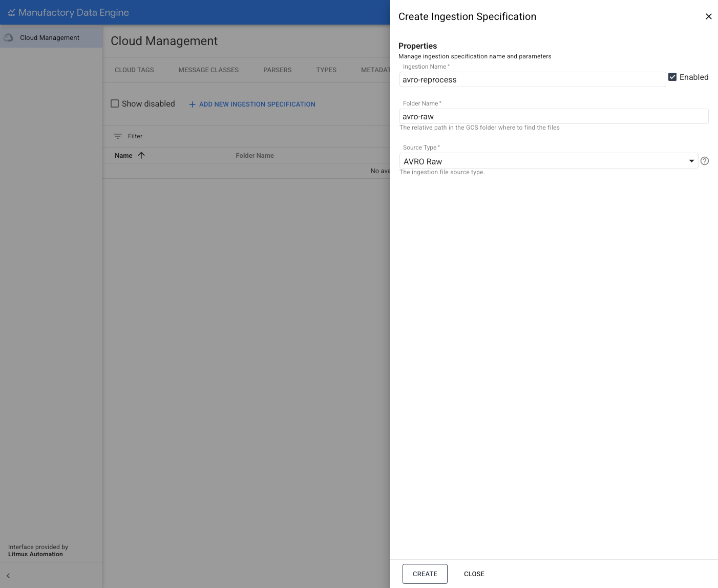Viewport: 718px width, 588px height.
Task: Select the cloud icon beside Cloud Management
Action: [x=8, y=37]
